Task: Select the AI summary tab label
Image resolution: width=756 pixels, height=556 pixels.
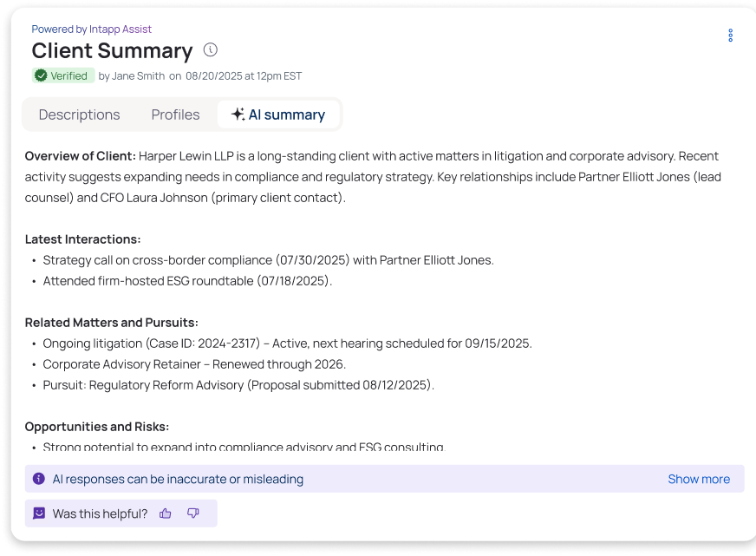Action: pos(286,114)
